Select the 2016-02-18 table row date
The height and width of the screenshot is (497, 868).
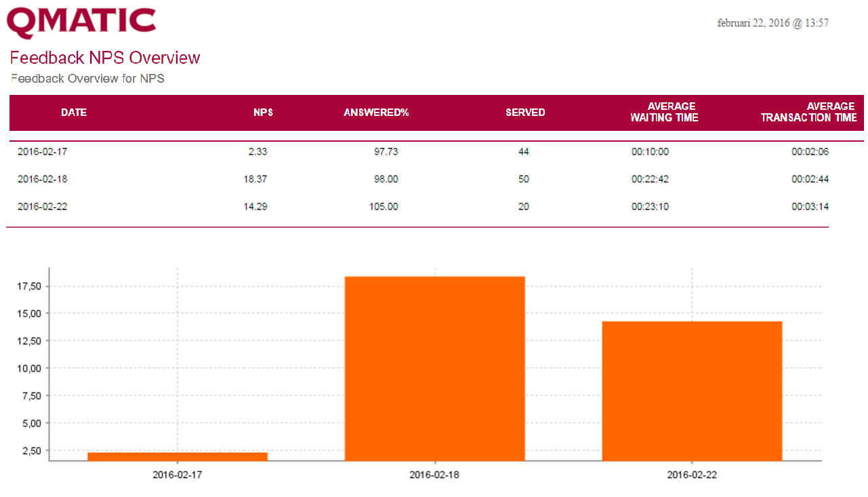pos(43,179)
